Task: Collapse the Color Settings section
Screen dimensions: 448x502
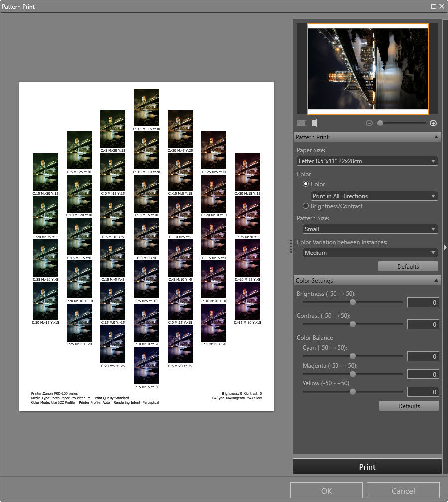Action: (x=437, y=280)
